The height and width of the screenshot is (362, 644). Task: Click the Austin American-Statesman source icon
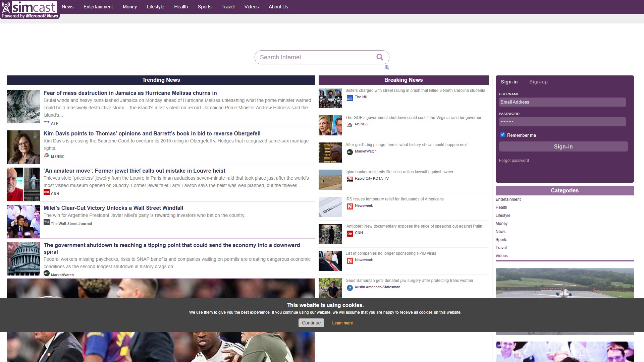point(350,288)
